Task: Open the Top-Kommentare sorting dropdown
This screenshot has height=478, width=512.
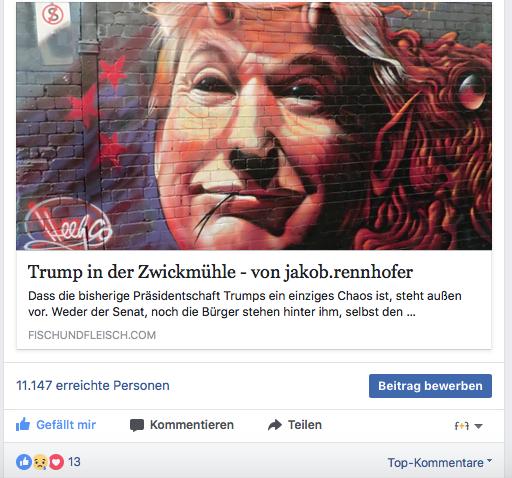Action: click(x=440, y=463)
